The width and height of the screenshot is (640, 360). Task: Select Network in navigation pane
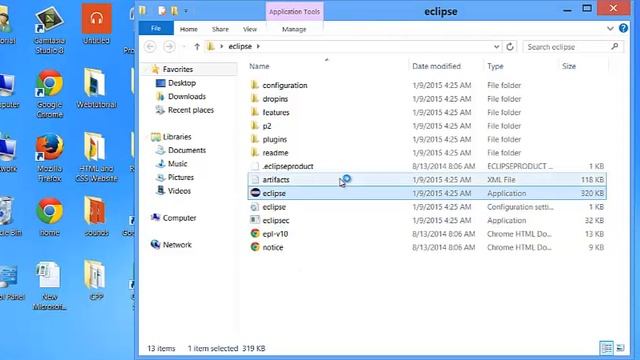pos(177,244)
